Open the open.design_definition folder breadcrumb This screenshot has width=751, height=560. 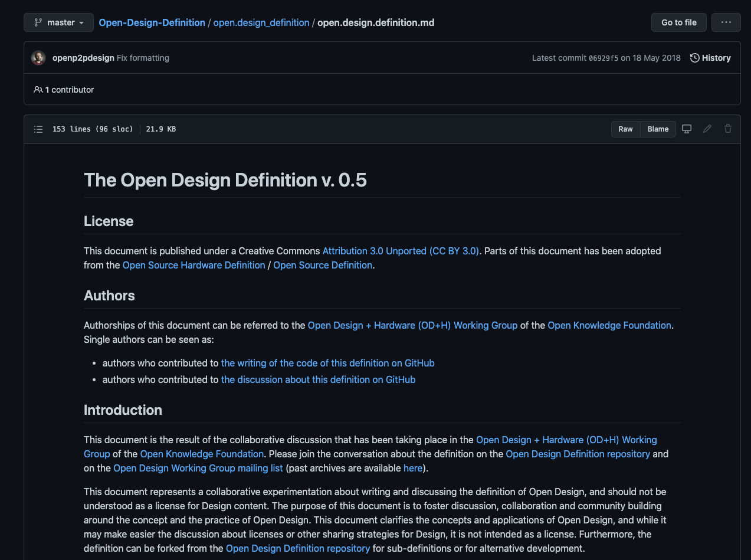[261, 22]
